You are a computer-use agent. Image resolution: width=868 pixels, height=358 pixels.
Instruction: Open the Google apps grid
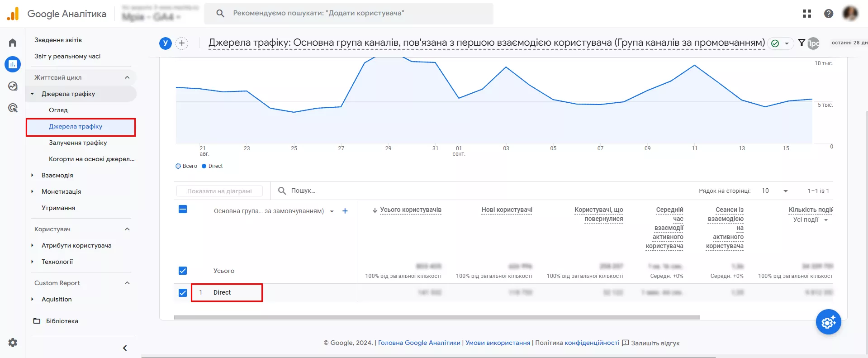807,14
